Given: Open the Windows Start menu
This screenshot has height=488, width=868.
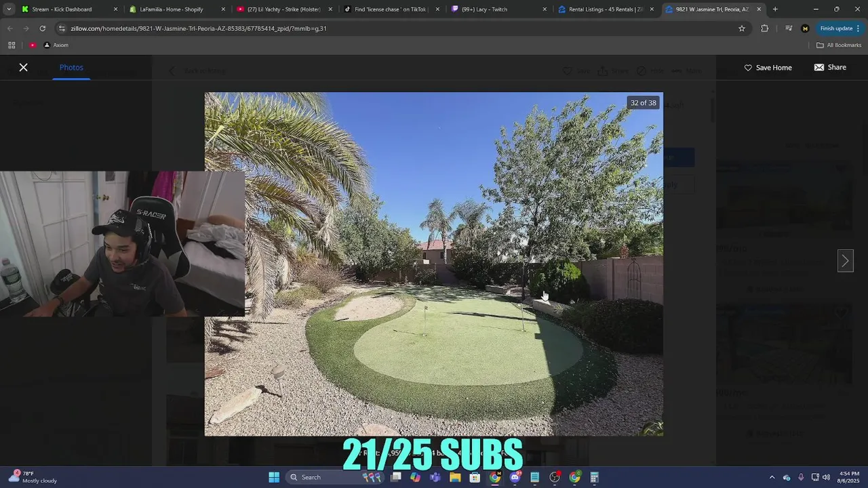Looking at the screenshot, I should click(x=274, y=477).
